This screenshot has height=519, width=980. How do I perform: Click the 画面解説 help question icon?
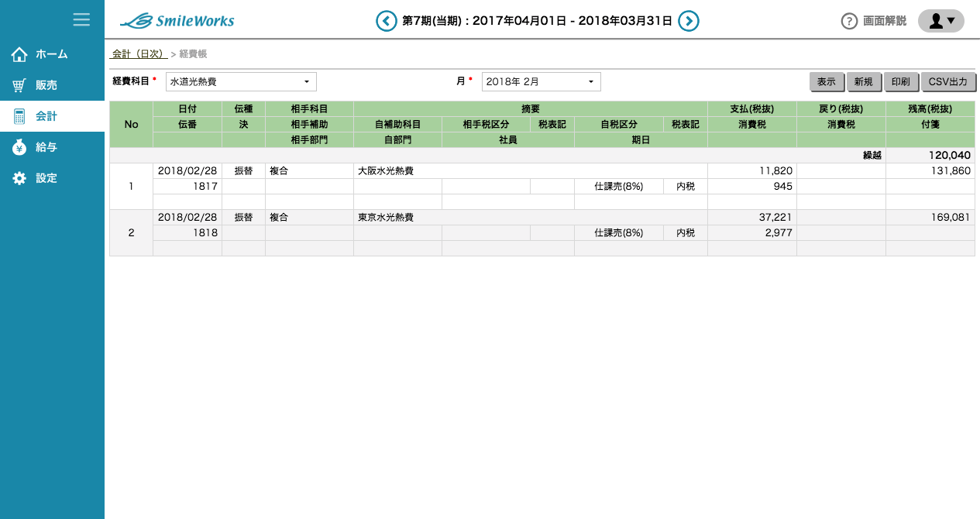click(849, 21)
